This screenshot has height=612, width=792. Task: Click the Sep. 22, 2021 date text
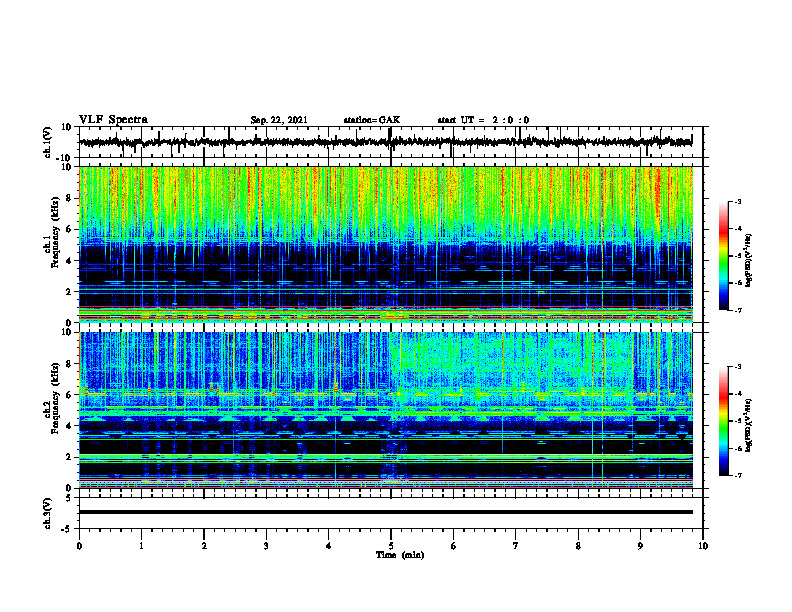279,120
